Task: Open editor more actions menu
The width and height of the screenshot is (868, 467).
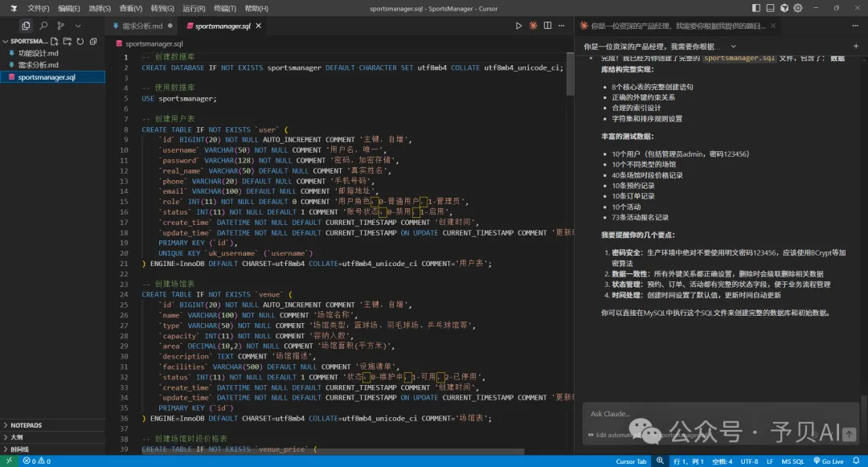Action: tap(561, 26)
